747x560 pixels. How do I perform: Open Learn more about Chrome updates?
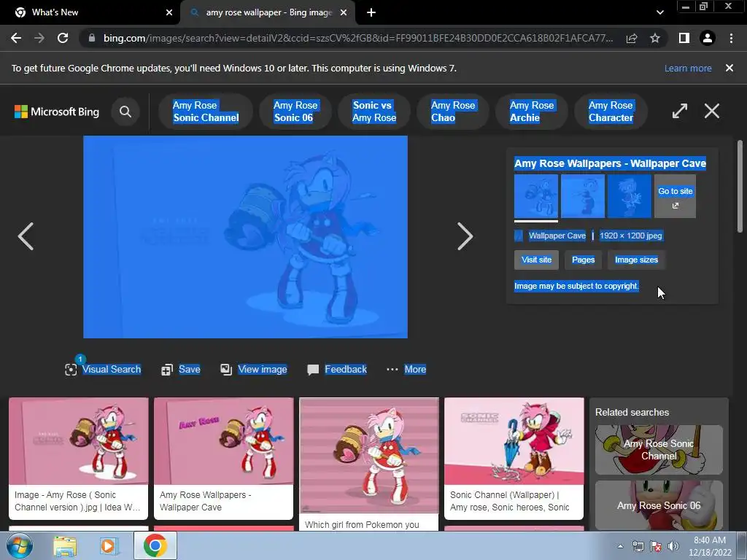coord(688,68)
